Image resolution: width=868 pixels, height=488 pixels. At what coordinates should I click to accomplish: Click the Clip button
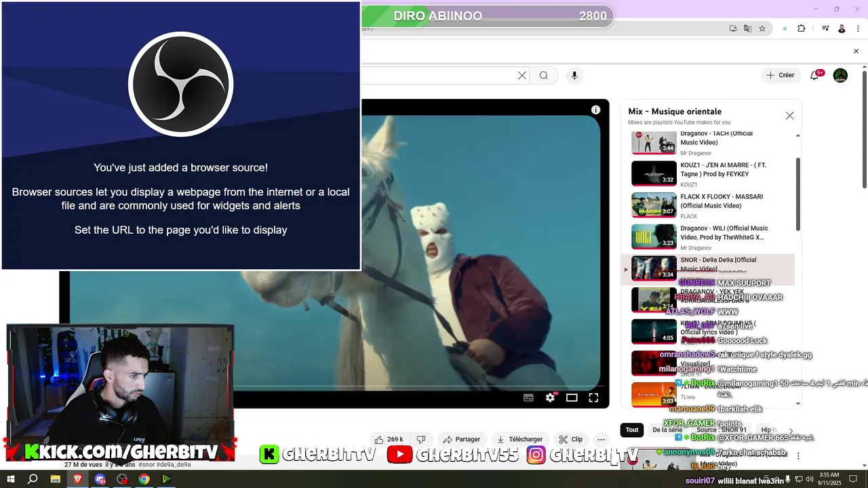[x=571, y=439]
